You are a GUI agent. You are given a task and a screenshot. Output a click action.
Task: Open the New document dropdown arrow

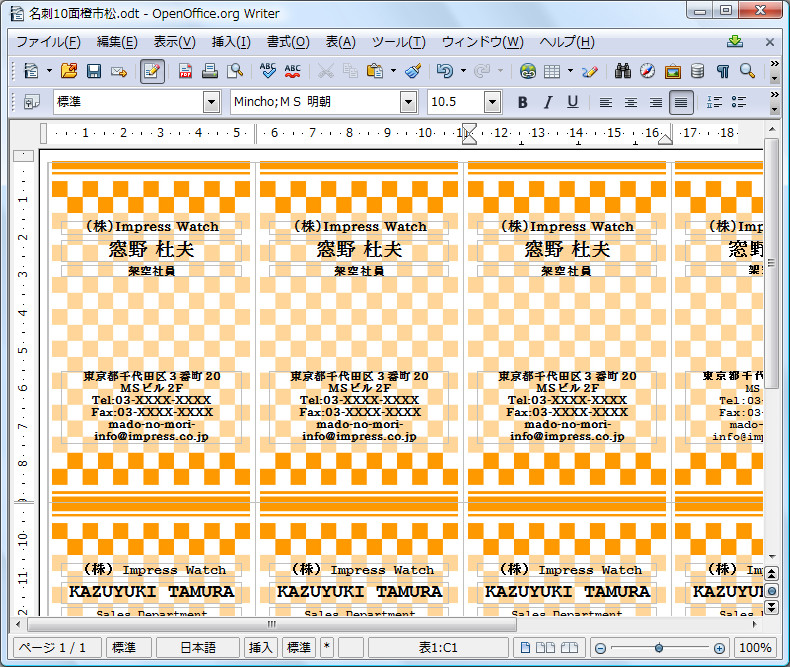click(49, 71)
